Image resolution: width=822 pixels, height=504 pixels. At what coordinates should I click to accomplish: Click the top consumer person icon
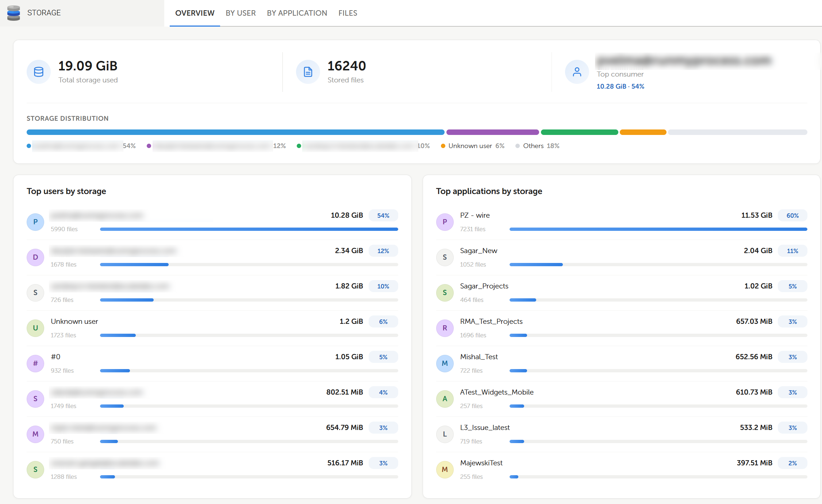point(577,72)
